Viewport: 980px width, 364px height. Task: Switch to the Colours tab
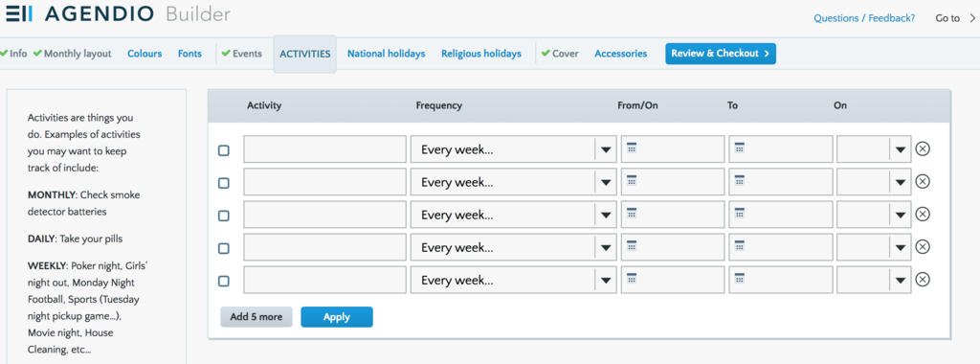[x=145, y=54]
